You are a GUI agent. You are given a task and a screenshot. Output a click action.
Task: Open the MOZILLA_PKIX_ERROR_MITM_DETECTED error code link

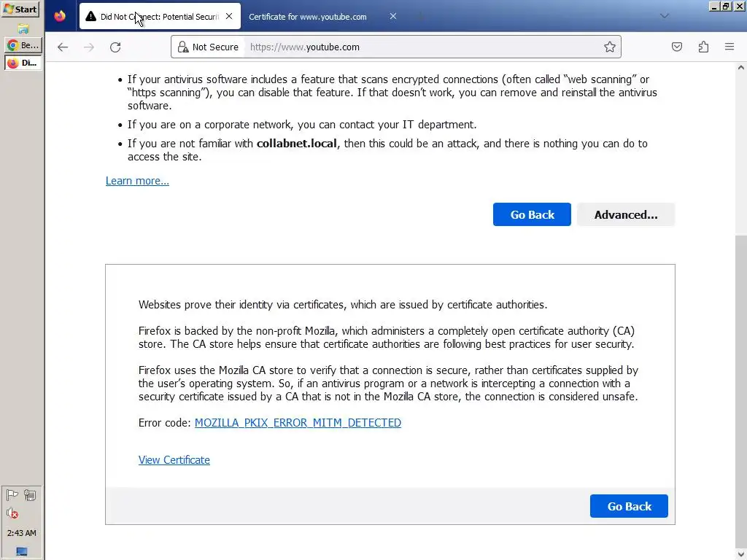[x=298, y=423]
